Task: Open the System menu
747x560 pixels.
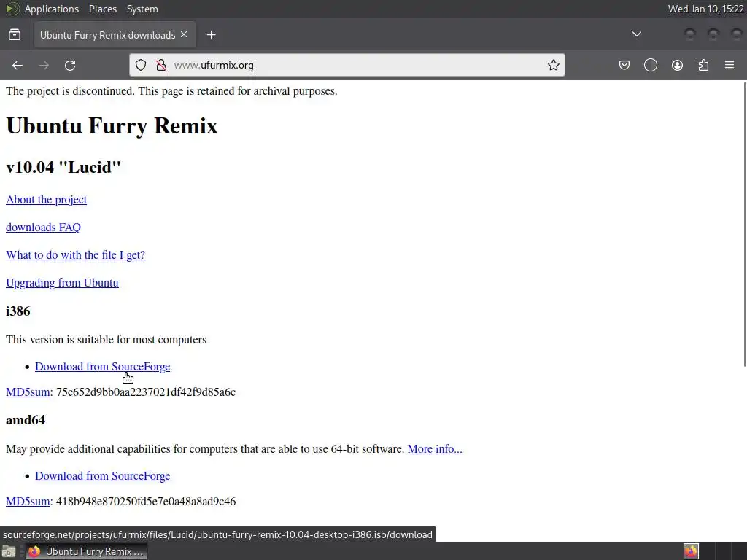Action: click(x=142, y=9)
